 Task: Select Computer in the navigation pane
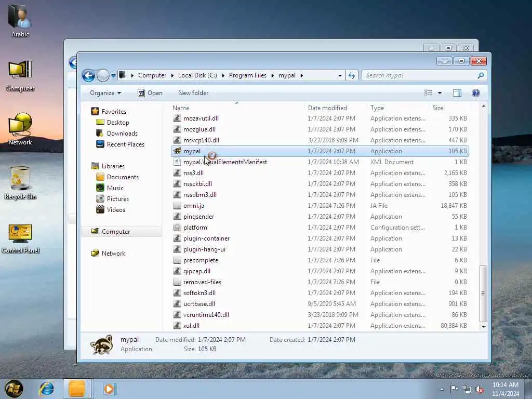(122, 231)
